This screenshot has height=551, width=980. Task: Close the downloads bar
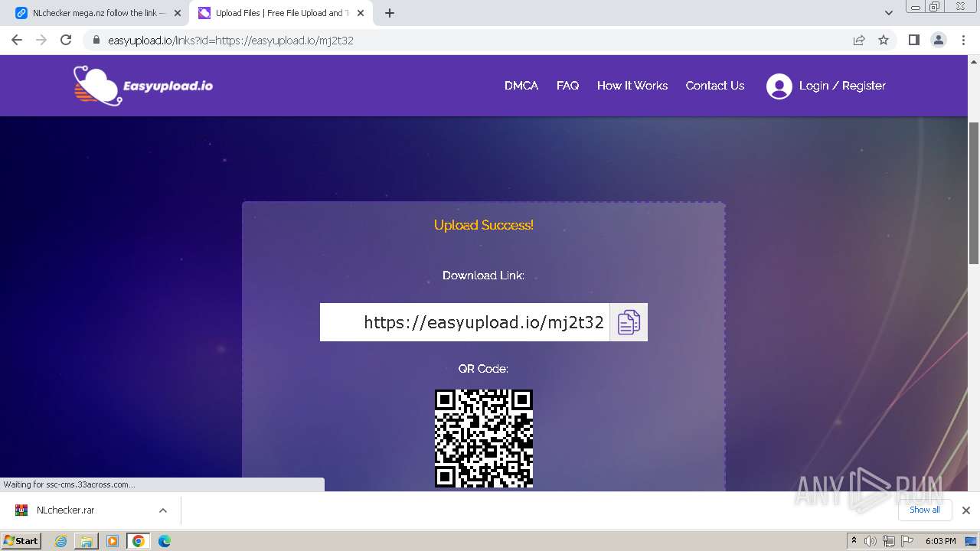(x=966, y=510)
